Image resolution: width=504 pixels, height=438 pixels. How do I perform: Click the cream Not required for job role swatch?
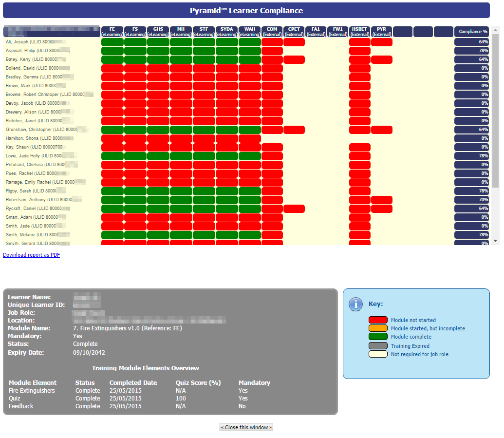(378, 354)
